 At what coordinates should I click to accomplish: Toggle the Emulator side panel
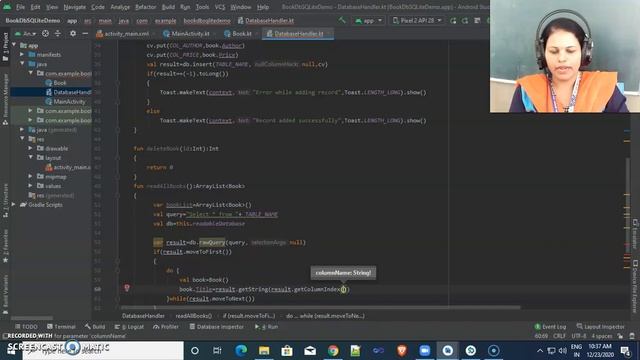coord(635,234)
